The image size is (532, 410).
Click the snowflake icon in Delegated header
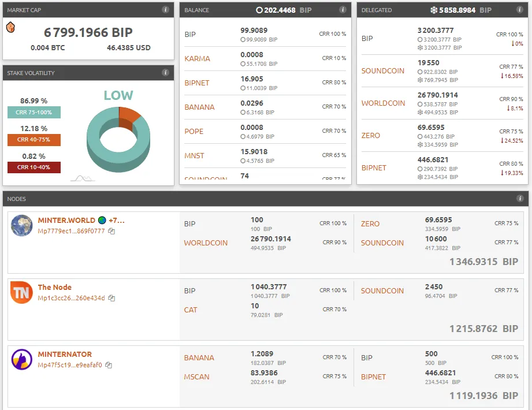click(x=434, y=10)
